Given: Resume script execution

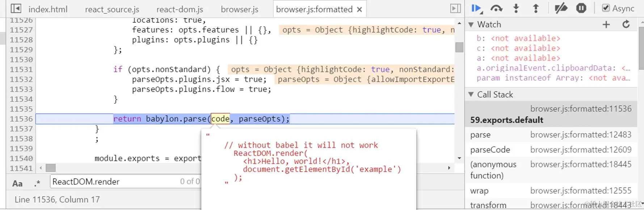Looking at the screenshot, I should coord(477,8).
